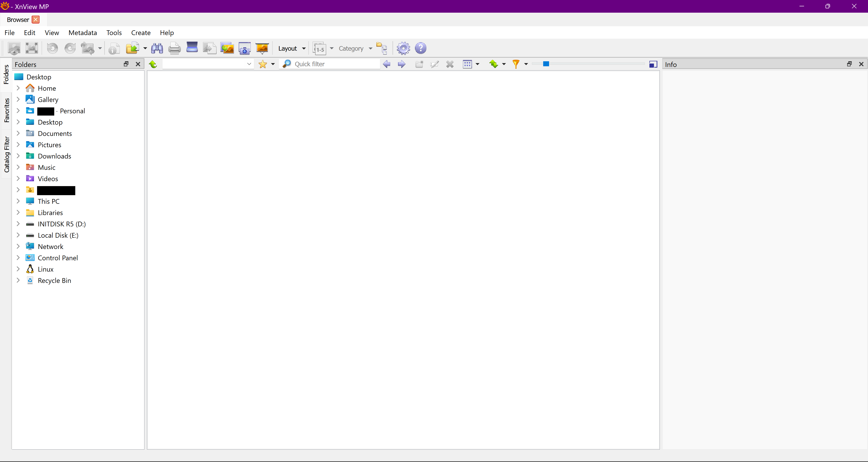Viewport: 868px width, 462px height.
Task: Open the Tools menu
Action: [114, 33]
